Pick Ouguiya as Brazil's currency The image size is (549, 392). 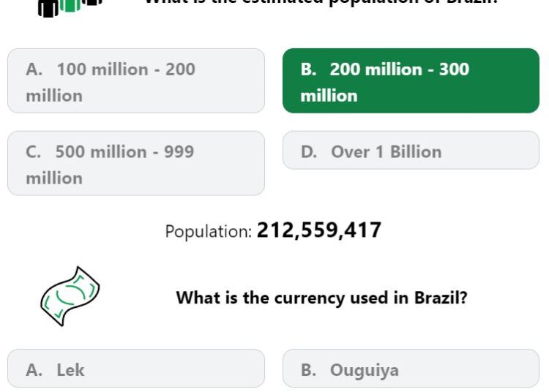tap(411, 368)
